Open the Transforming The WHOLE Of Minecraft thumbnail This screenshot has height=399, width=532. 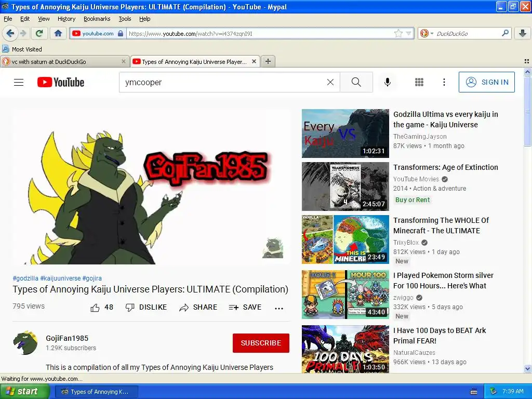tap(345, 239)
